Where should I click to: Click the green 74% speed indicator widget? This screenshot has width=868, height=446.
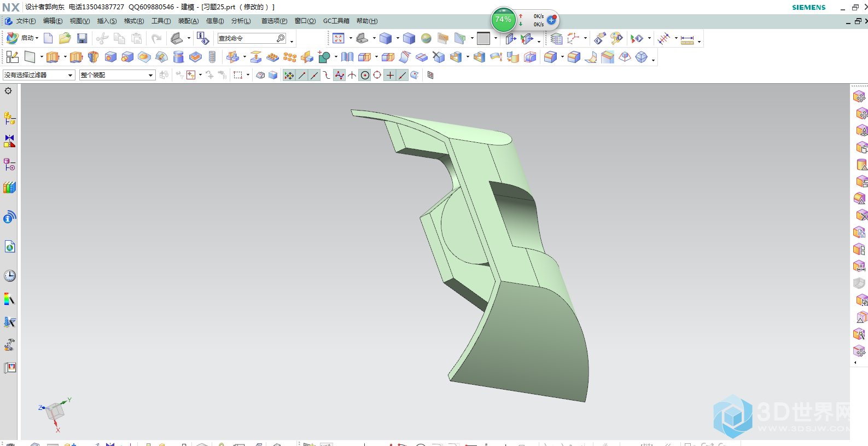pyautogui.click(x=503, y=20)
